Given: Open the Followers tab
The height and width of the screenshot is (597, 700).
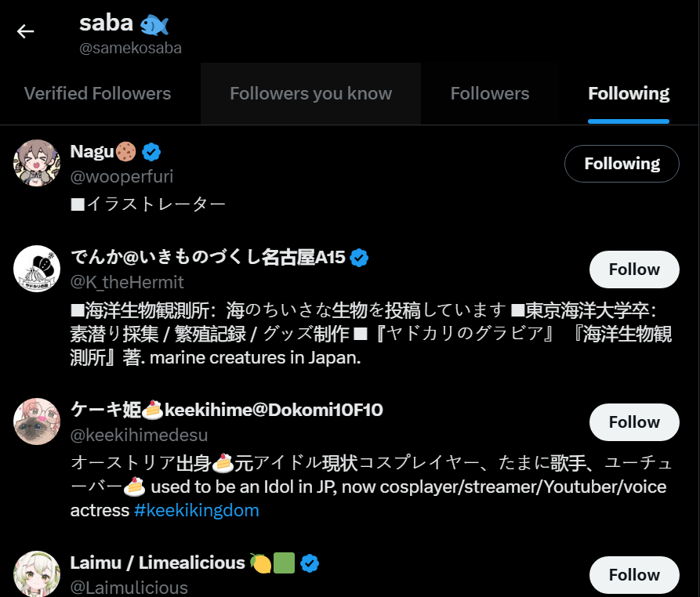Looking at the screenshot, I should (490, 94).
